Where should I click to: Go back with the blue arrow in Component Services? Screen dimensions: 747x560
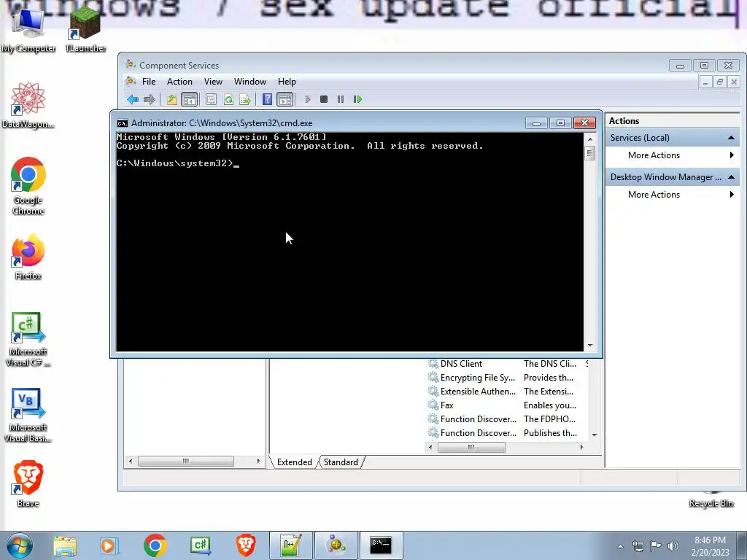click(x=133, y=99)
